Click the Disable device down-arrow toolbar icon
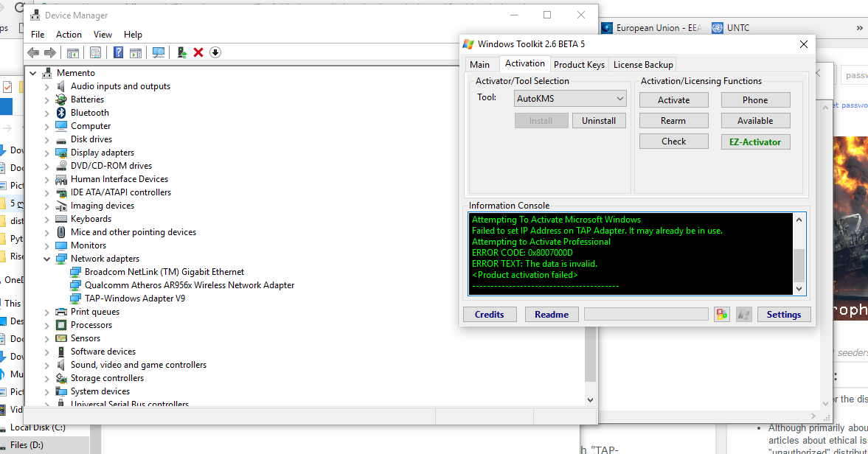 215,52
